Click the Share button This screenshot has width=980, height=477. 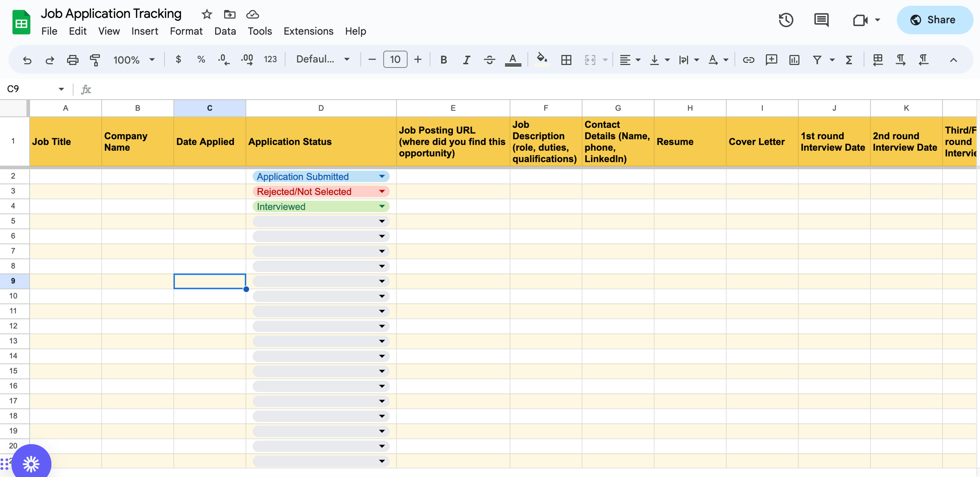(x=934, y=20)
